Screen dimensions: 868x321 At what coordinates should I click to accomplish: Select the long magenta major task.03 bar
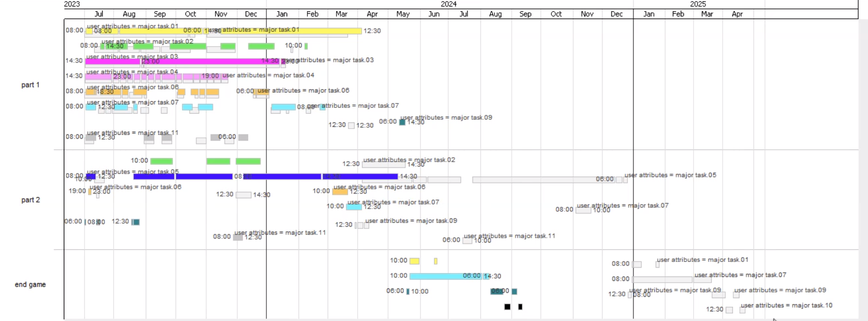tap(176, 62)
